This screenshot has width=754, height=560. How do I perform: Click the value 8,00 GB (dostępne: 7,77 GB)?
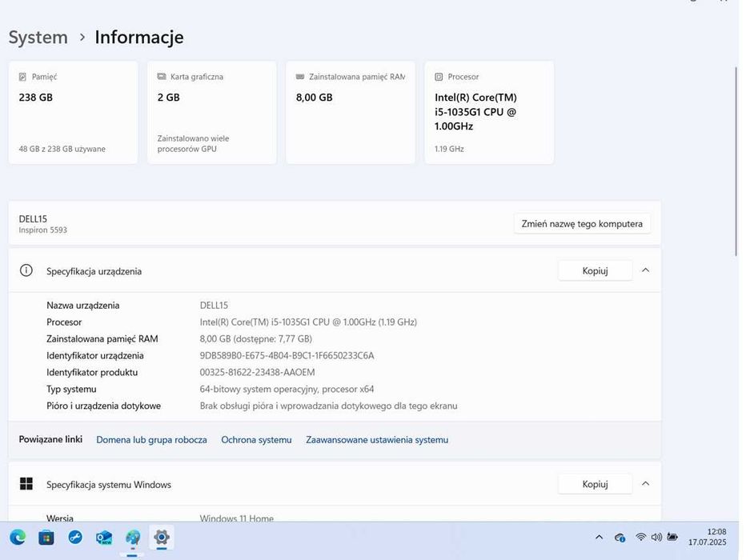256,339
